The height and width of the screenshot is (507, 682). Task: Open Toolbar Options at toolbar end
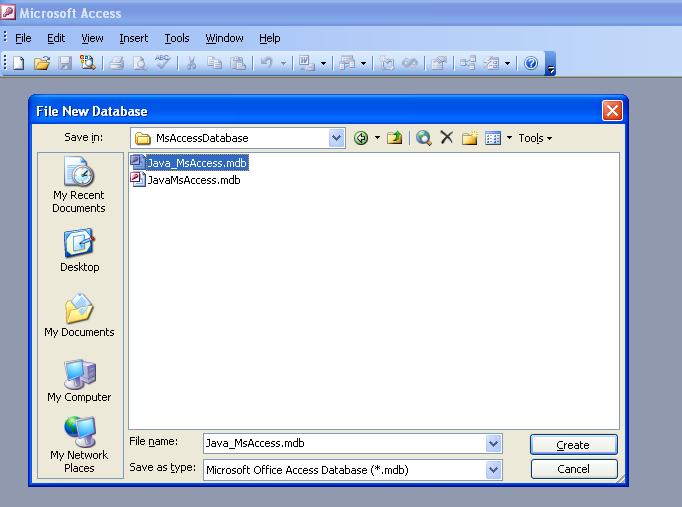pyautogui.click(x=550, y=64)
